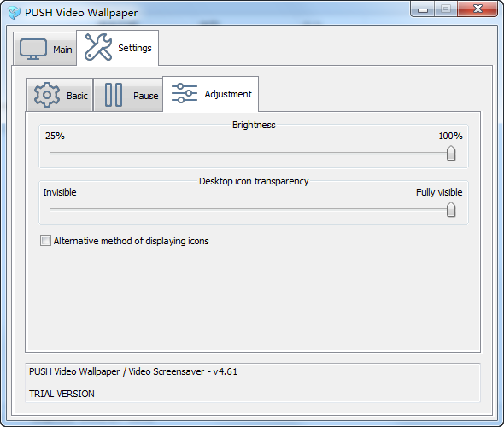Switch to the Main tab
Screen dimensions: 504x427
coord(44,49)
